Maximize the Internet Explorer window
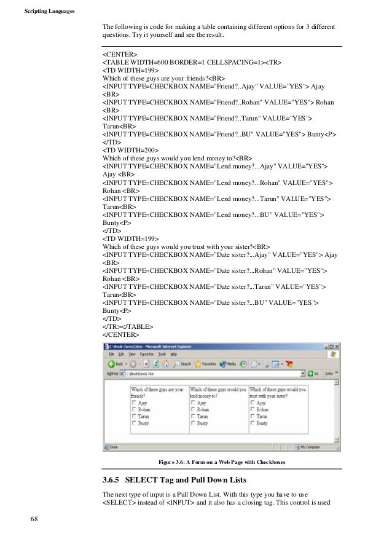Viewport: 392px width, 555px height. coord(332,347)
